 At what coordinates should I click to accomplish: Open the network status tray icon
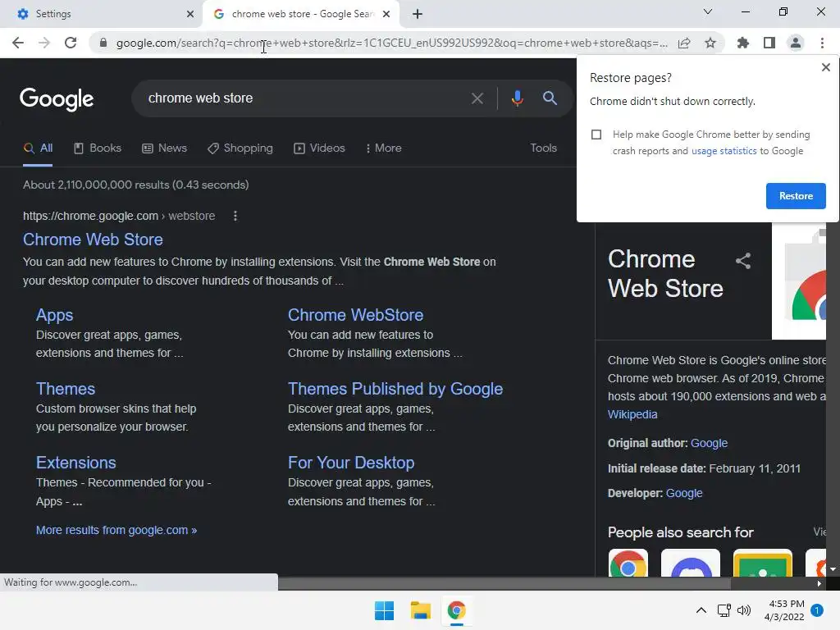pyautogui.click(x=724, y=610)
